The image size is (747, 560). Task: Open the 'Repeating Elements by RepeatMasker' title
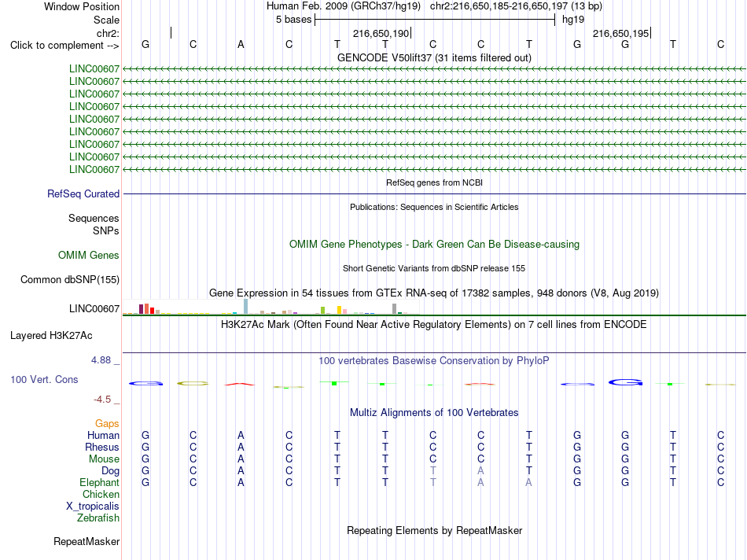click(x=435, y=530)
